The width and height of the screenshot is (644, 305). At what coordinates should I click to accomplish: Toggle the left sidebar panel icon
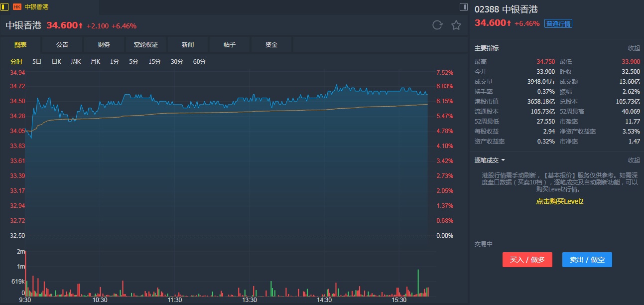(4, 7)
